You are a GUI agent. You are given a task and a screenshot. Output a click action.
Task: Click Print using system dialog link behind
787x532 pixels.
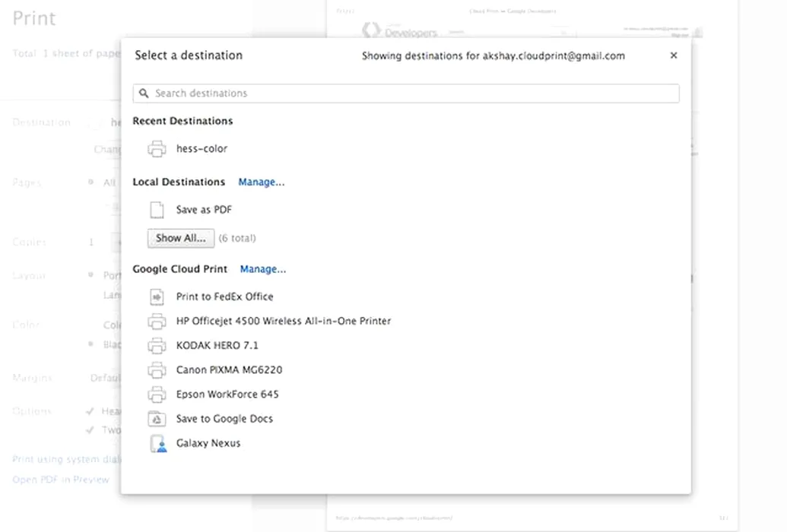(67, 459)
